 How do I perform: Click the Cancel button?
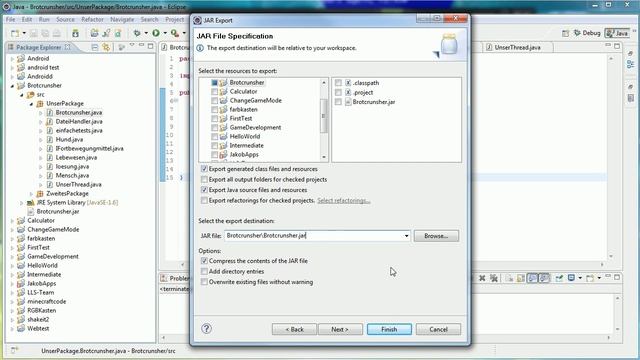[438, 329]
